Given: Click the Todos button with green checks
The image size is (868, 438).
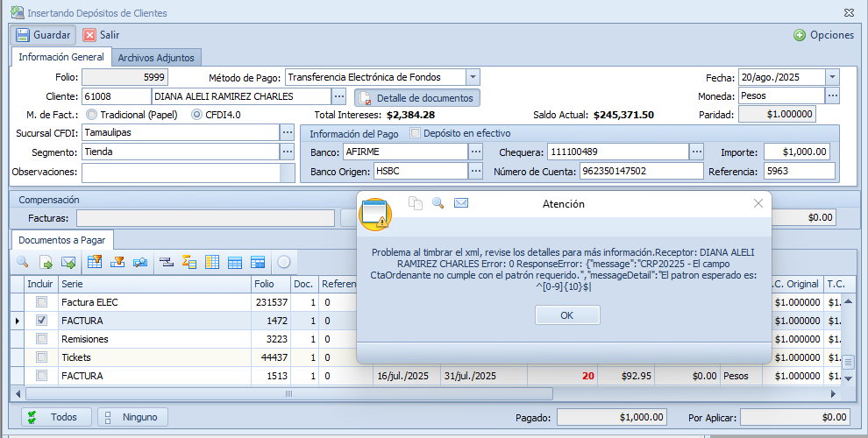Looking at the screenshot, I should point(57,417).
